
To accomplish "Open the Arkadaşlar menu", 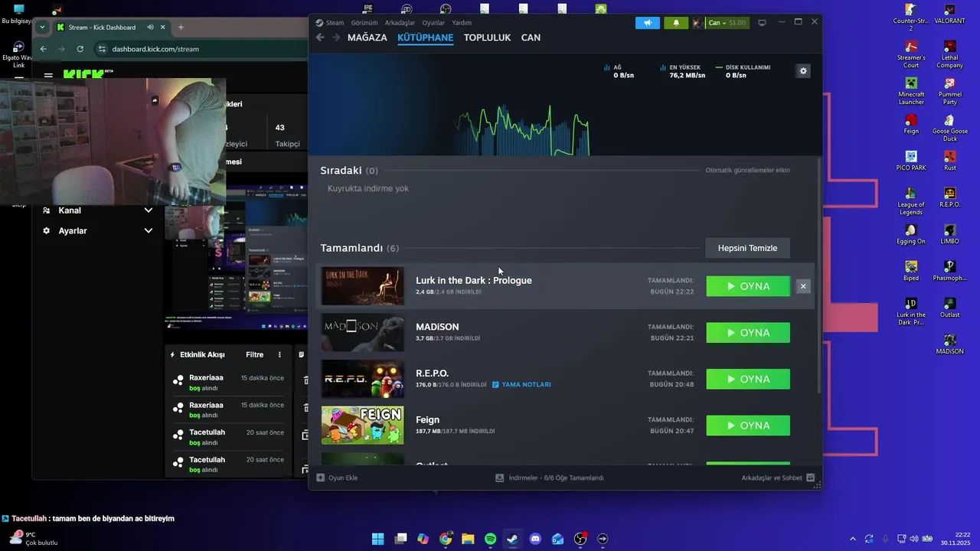I will click(x=400, y=23).
